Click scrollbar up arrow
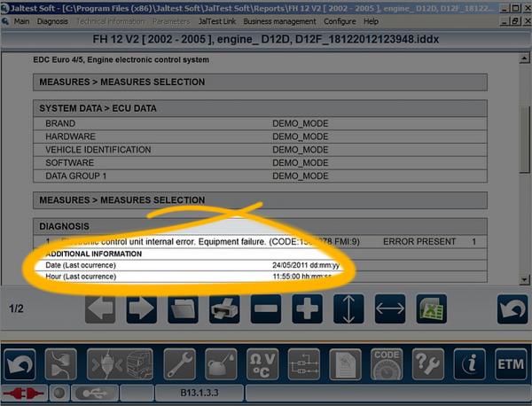Image resolution: width=532 pixels, height=406 pixels. click(x=524, y=59)
